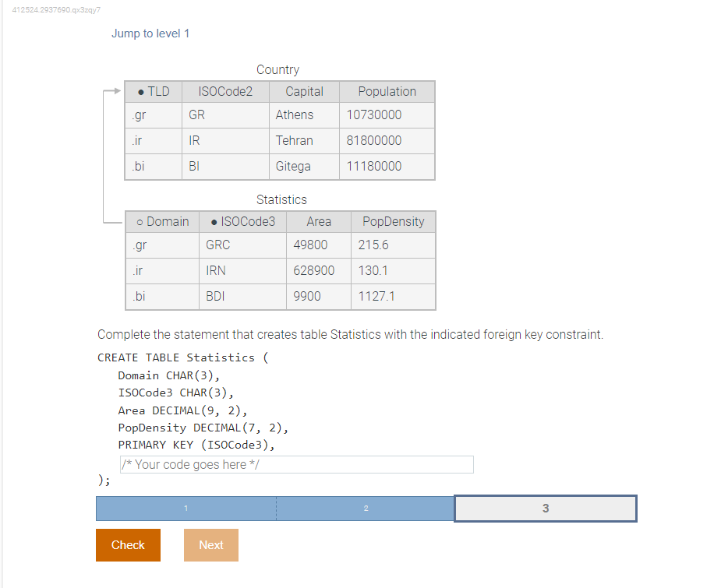Screen dimensions: 721x588
Task: Click the "PRIMARY KEY (ISOCode3)," code line
Action: pyautogui.click(x=196, y=445)
